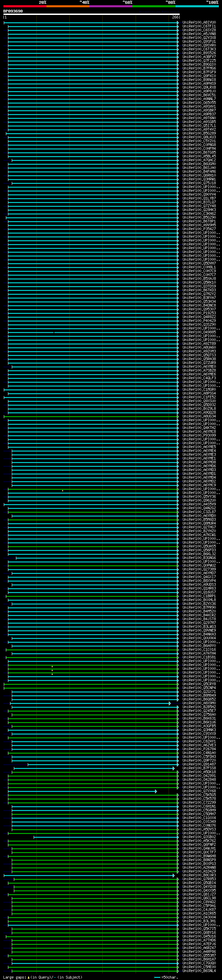Select hit label UniRef100_Q75J18
The width and height of the screenshot is (222, 980).
(199, 183)
